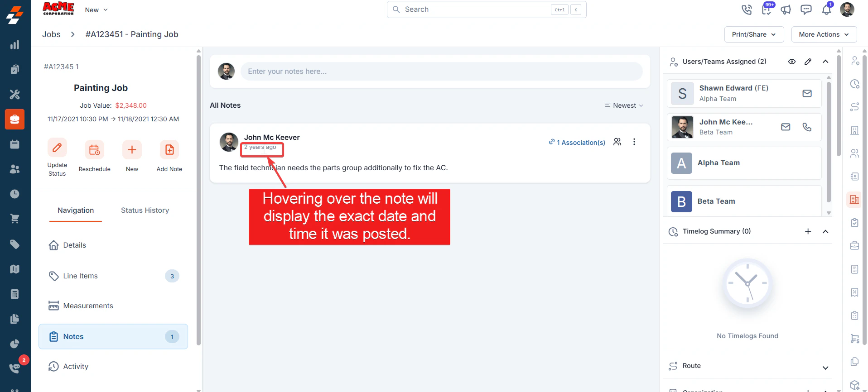Open the Alpha Team card
Image resolution: width=868 pixels, height=392 pixels.
(x=744, y=163)
